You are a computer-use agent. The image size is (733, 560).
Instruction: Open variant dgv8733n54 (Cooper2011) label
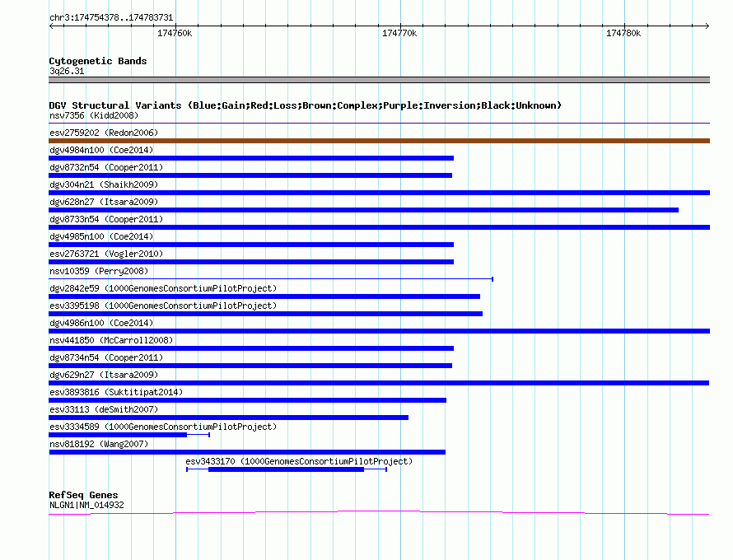click(106, 219)
